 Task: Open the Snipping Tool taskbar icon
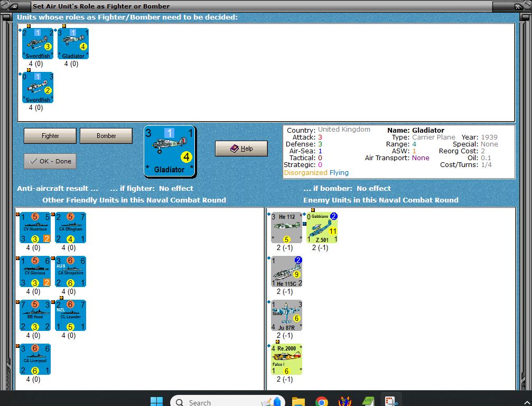point(391,402)
